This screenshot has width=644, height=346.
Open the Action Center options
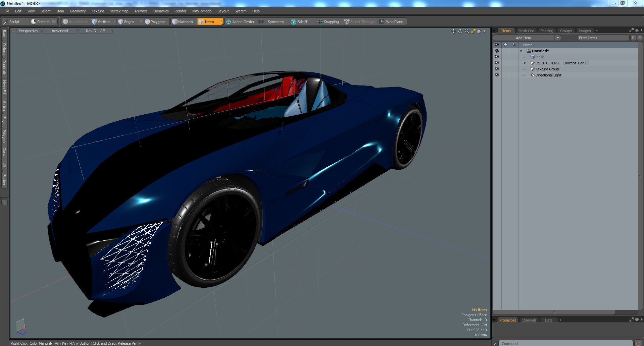point(241,22)
